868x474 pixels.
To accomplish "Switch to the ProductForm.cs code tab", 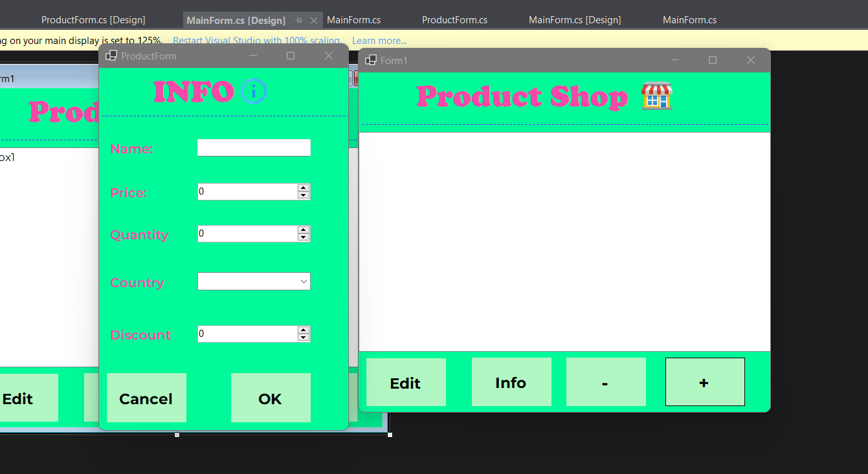I will 454,19.
